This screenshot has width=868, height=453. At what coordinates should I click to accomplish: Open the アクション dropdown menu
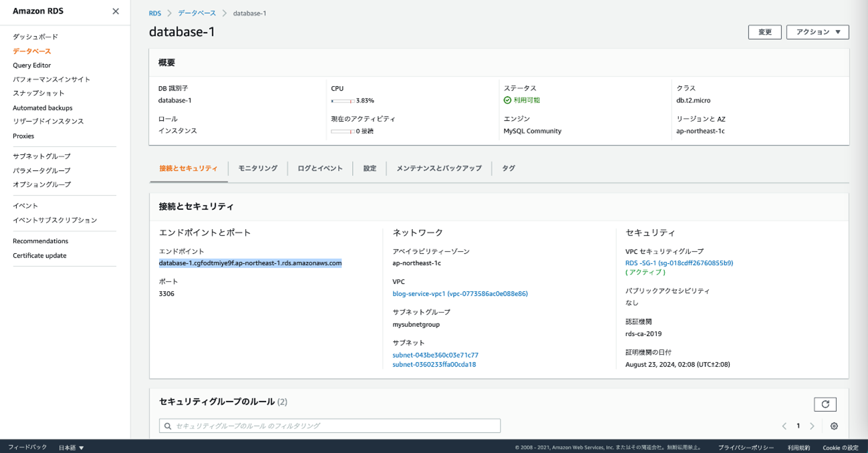pyautogui.click(x=817, y=32)
